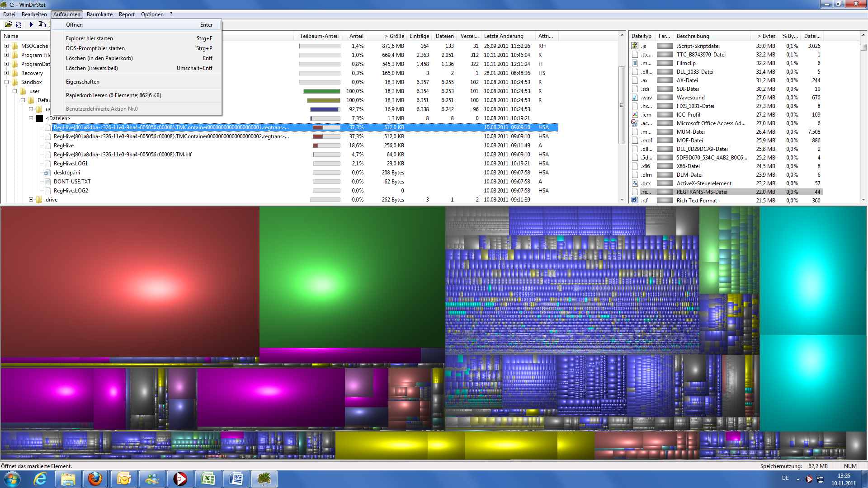Screen dimensions: 868x488
Task: Click the refresh toolbar icon
Action: coord(19,24)
